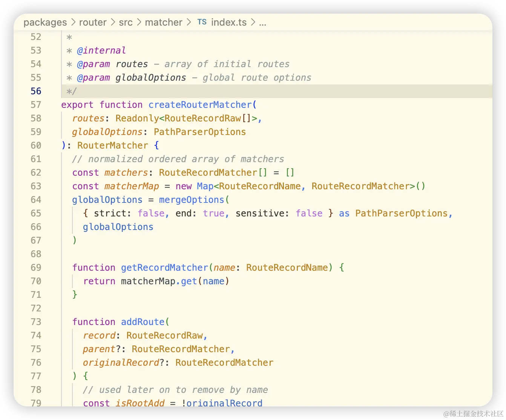Viewport: 506px width, 420px height.
Task: Click the 'record' parameter on line 74
Action: tap(99, 336)
